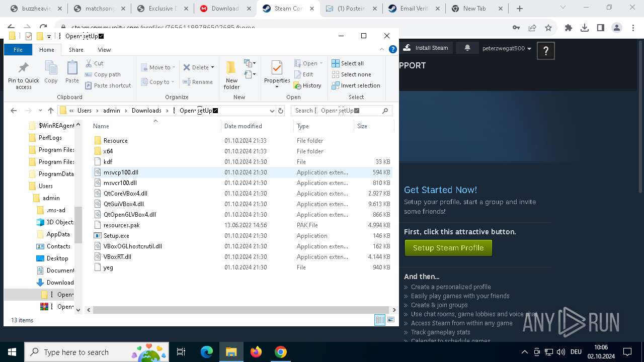Open Properties of selected file

click(277, 74)
